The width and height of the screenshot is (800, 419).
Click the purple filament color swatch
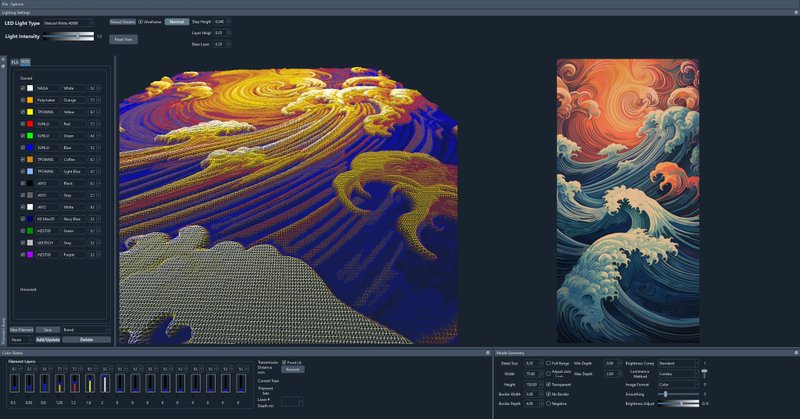(x=30, y=254)
